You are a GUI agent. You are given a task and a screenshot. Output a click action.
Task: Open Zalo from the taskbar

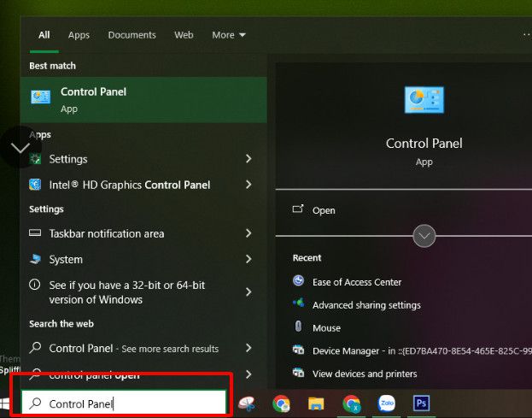[387, 403]
